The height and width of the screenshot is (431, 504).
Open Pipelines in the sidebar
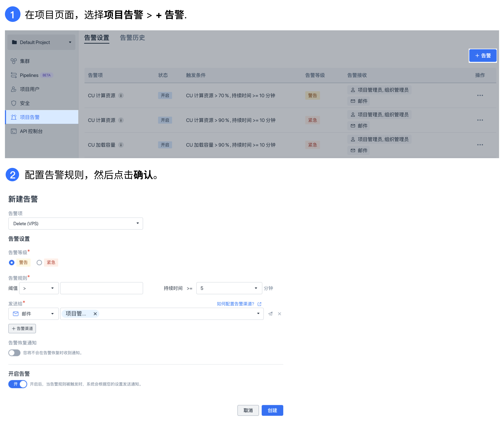point(42,75)
